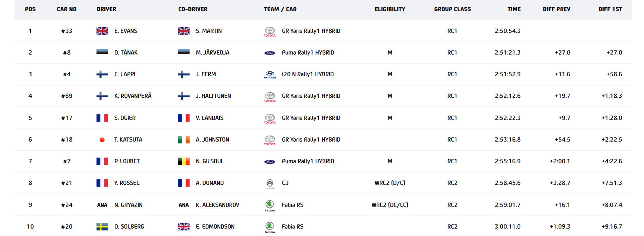Screen dimensions: 644x236
Task: Select driver S. Ogier
Action: coord(125,118)
